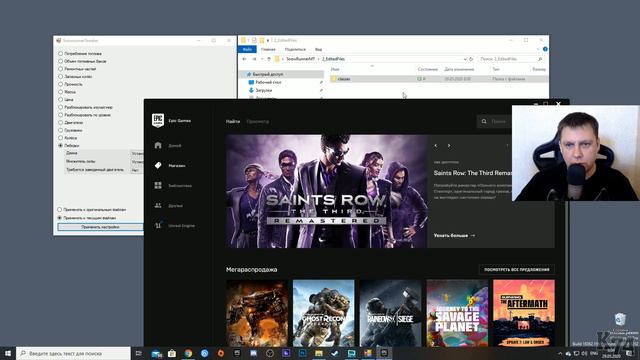Select the Ремонтные части option
Viewport: 640px width, 360px height.
coord(60,69)
